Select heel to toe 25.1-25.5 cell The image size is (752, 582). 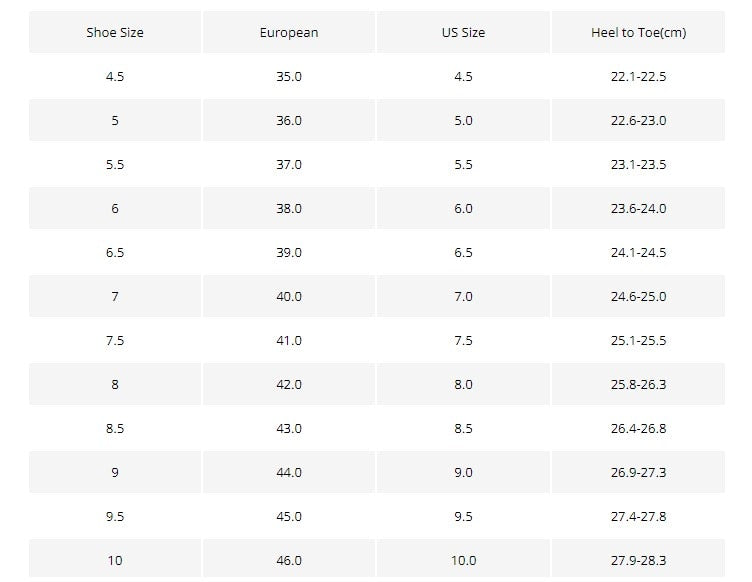pos(638,341)
